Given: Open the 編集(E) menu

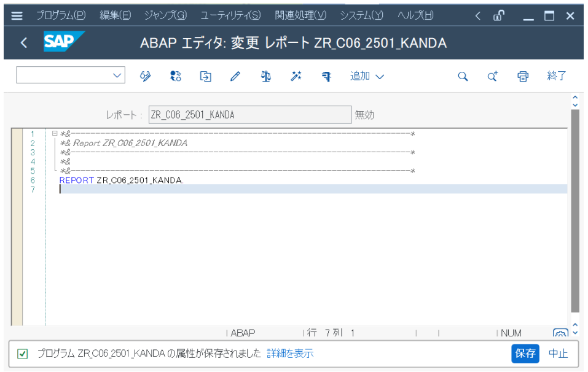Looking at the screenshot, I should coord(115,15).
